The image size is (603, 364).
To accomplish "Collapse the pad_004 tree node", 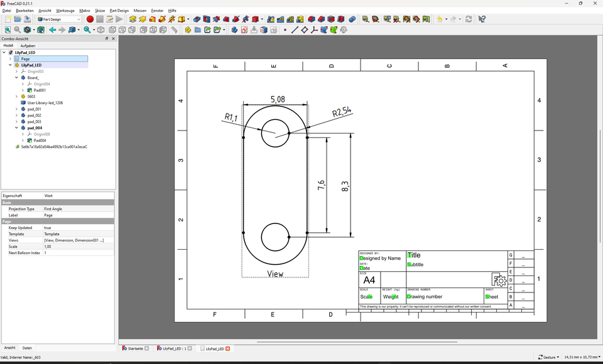I will pyautogui.click(x=17, y=128).
